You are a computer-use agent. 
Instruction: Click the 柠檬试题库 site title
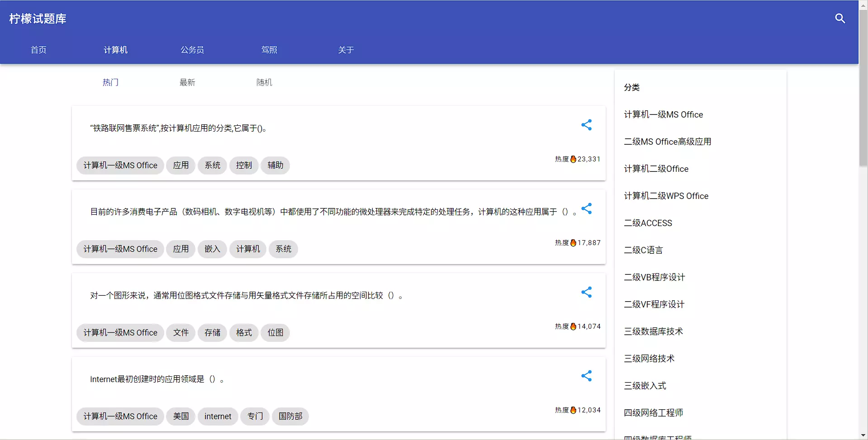pyautogui.click(x=38, y=19)
